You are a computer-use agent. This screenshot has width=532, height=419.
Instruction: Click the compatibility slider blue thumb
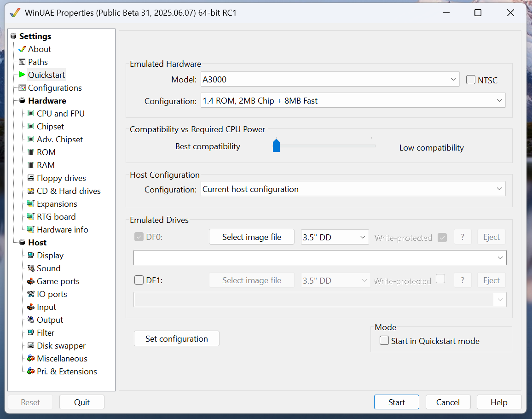[276, 145]
